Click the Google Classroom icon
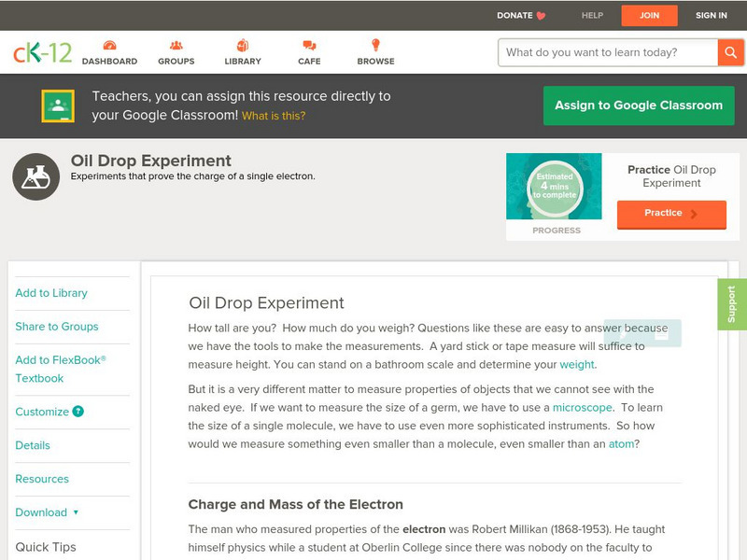The image size is (747, 560). pyautogui.click(x=58, y=106)
